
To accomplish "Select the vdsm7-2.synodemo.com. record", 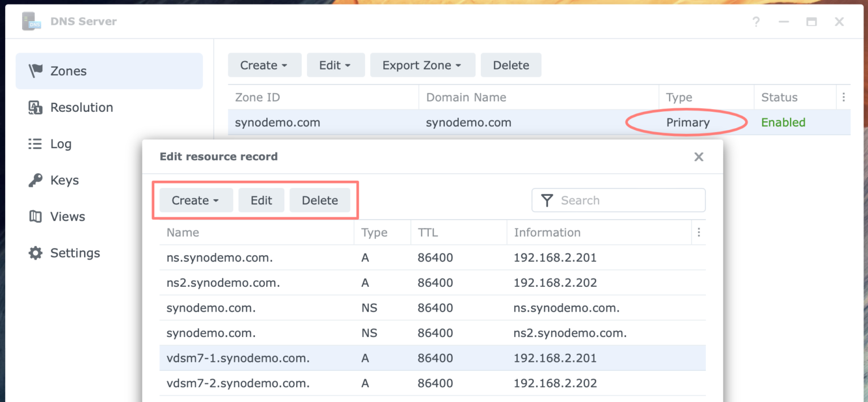I will 432,383.
